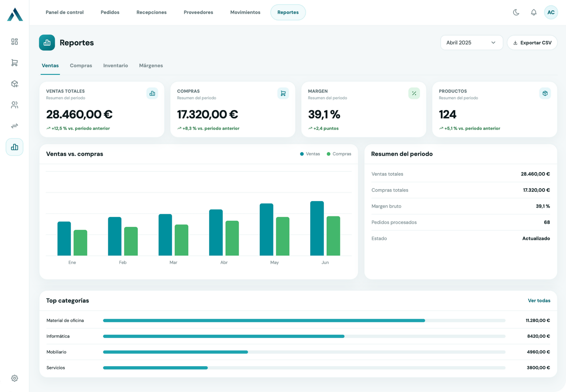Click the Actualizado status value
The width and height of the screenshot is (566, 392).
pyautogui.click(x=536, y=238)
